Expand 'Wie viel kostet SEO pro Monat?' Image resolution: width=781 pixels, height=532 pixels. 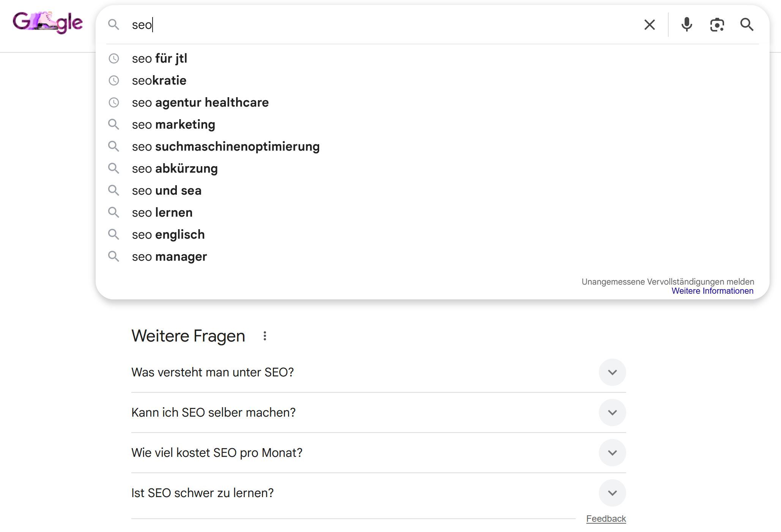(612, 453)
